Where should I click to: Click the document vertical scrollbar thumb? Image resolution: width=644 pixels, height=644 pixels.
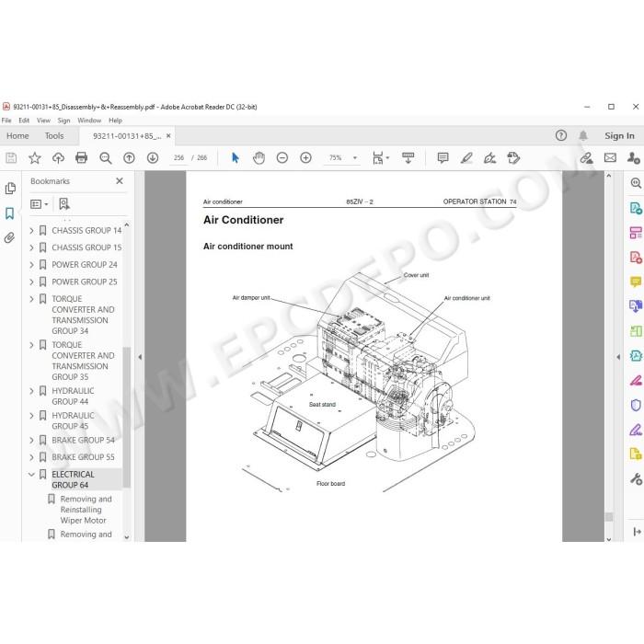[x=609, y=517]
